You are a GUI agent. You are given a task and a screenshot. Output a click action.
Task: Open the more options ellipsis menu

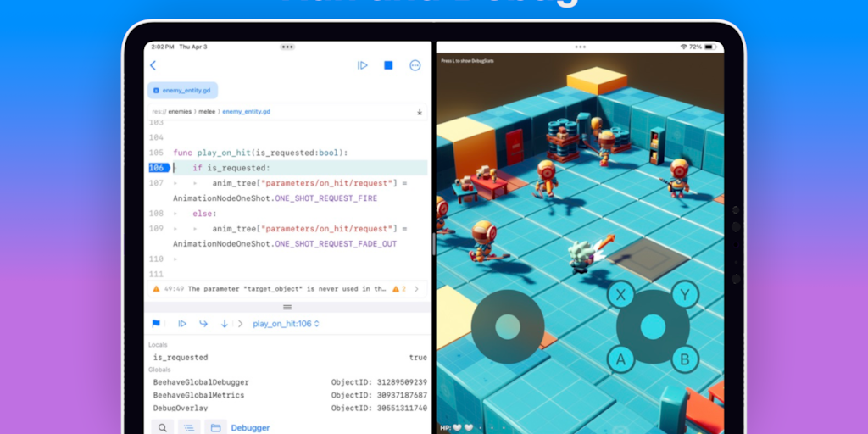(415, 65)
